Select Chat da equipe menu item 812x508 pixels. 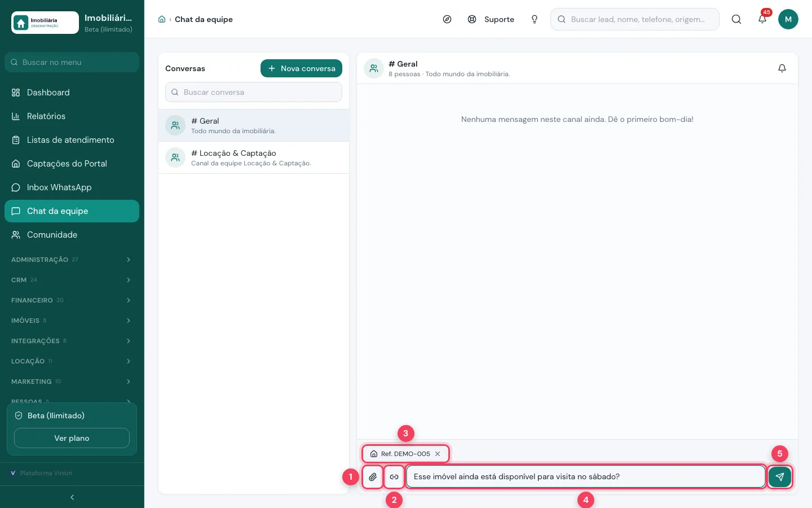click(x=72, y=211)
